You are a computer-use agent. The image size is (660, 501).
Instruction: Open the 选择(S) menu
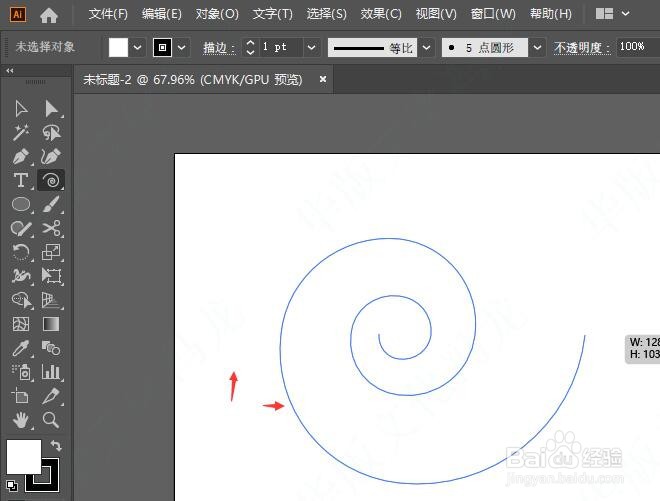coord(327,14)
